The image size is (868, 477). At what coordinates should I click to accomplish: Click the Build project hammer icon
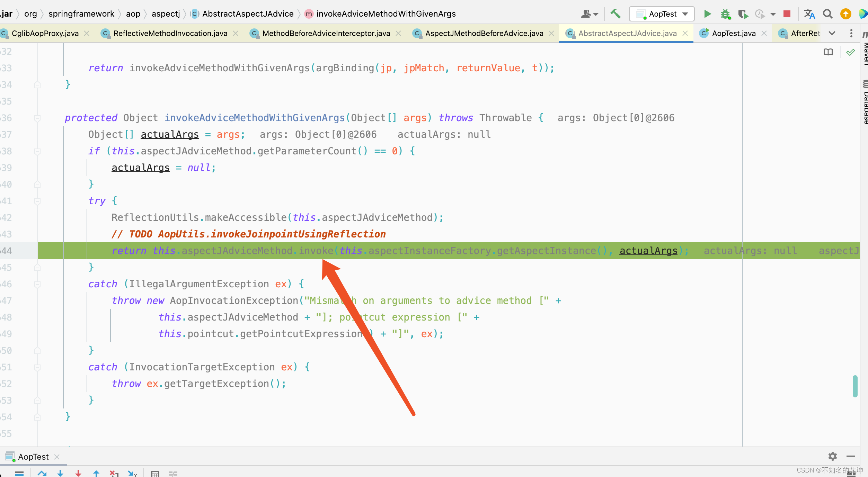pyautogui.click(x=615, y=14)
